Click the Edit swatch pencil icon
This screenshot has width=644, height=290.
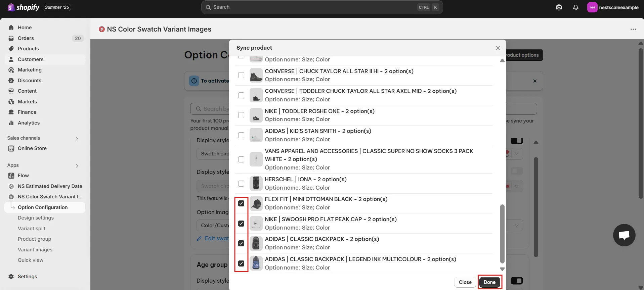(x=199, y=238)
